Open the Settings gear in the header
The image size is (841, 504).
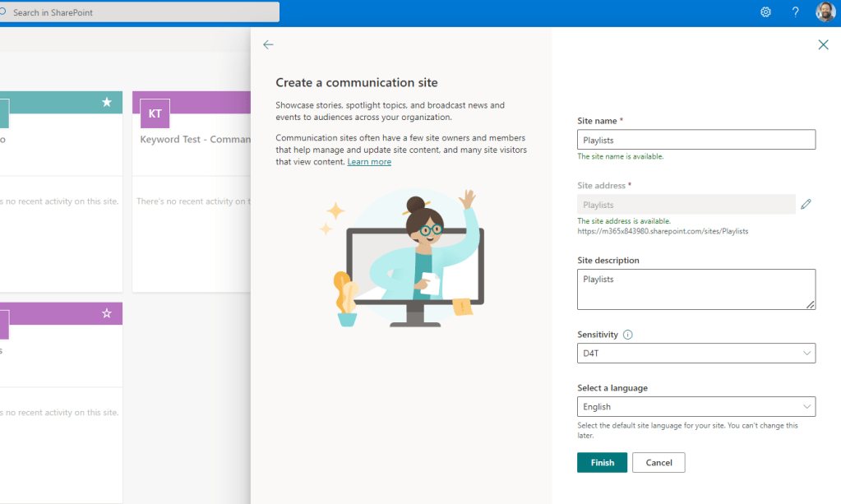click(765, 12)
